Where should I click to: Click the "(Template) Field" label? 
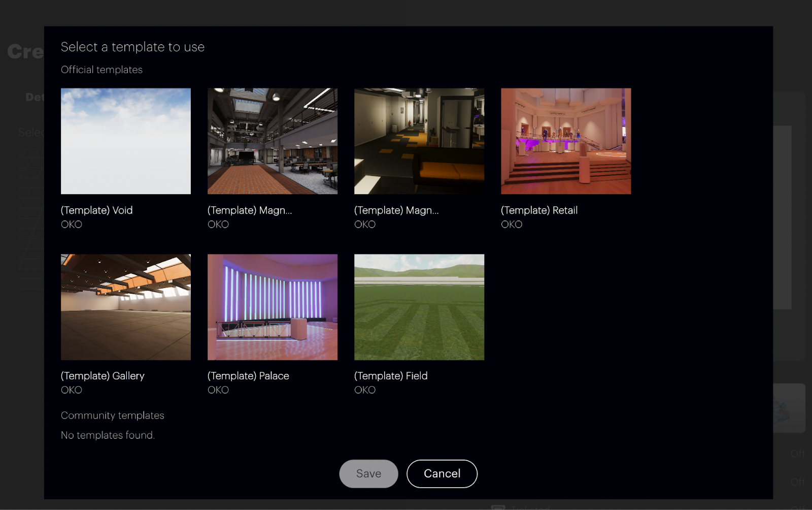tap(391, 376)
